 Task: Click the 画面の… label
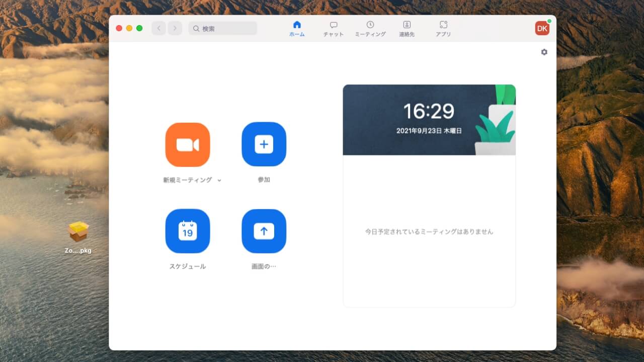coord(264,266)
